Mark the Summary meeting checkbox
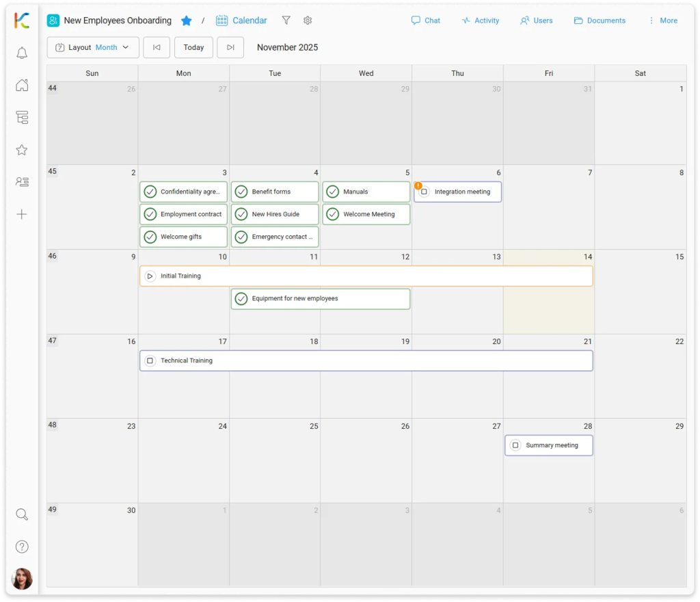 [x=515, y=445]
